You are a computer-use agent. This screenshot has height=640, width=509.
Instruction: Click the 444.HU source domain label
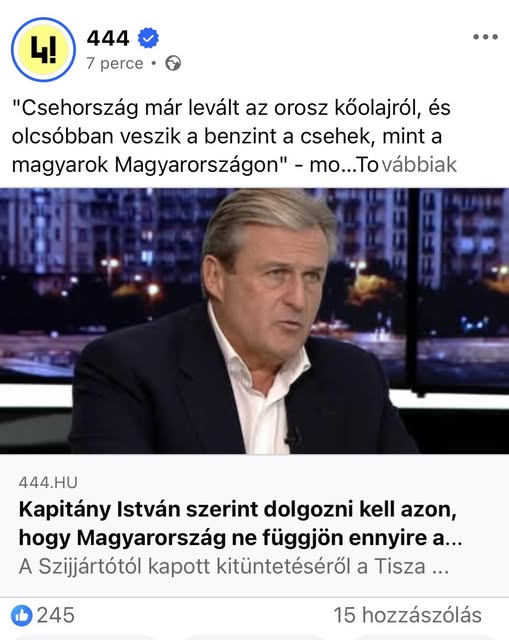[x=48, y=482]
